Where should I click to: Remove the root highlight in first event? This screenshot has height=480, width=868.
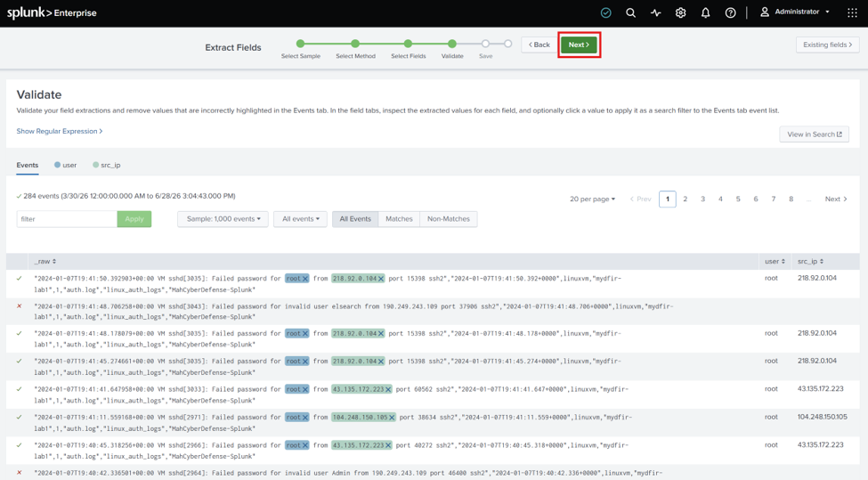coord(305,279)
